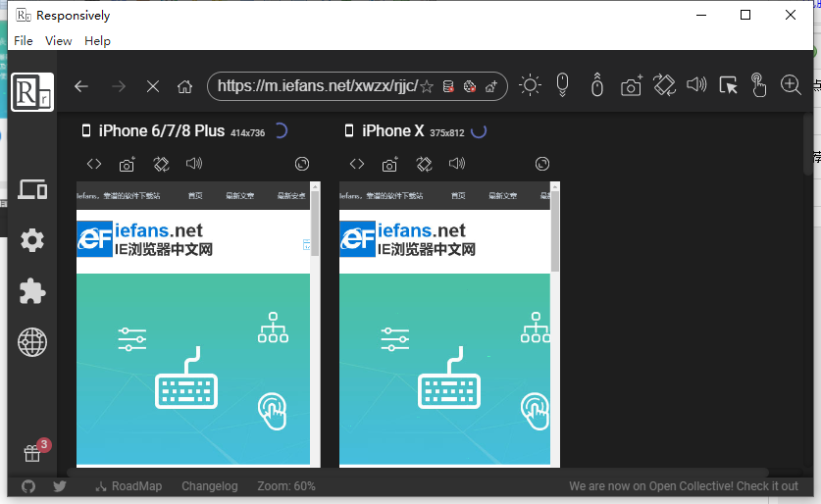Open the device manager sidebar icon
This screenshot has height=504, width=821.
(32, 189)
